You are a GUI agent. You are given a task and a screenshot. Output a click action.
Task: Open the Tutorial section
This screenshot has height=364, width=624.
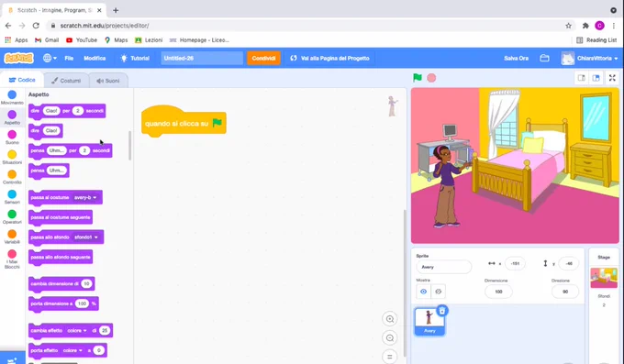coord(135,58)
